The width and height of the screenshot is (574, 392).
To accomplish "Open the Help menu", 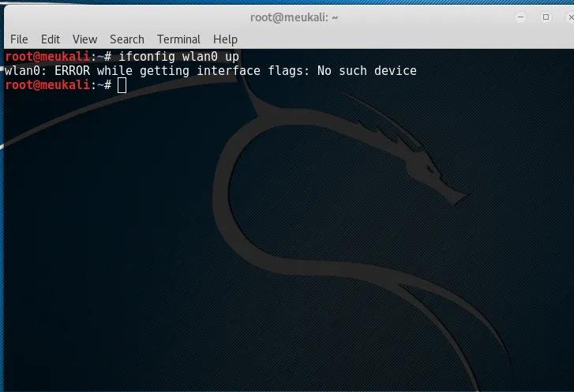I will click(225, 39).
